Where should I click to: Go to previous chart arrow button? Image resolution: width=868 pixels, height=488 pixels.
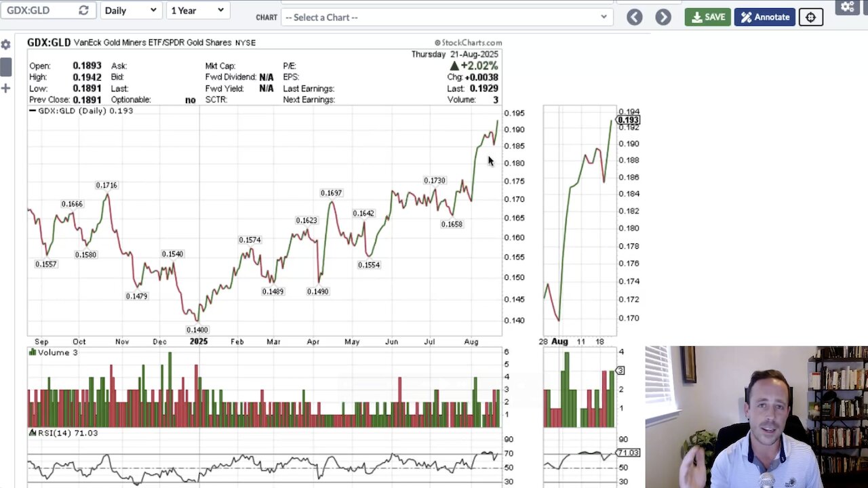pos(635,17)
